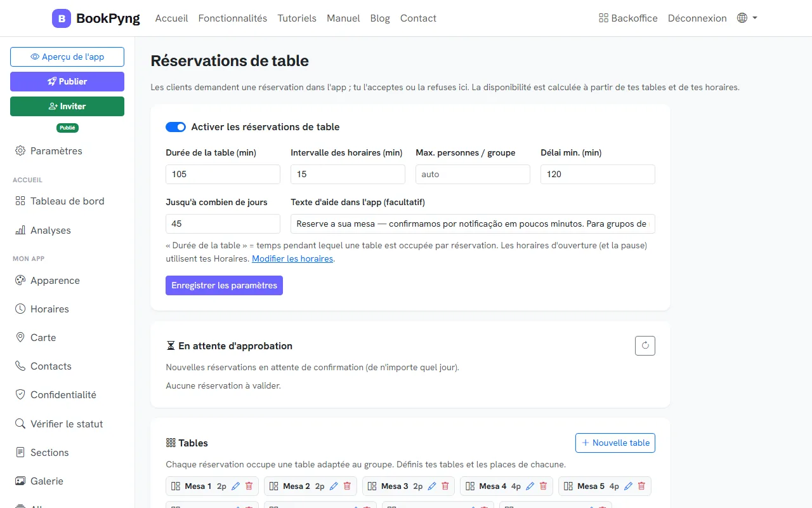Viewport: 812px width, 508px height.
Task: Open Galerie in the sidebar
Action: coord(67,481)
